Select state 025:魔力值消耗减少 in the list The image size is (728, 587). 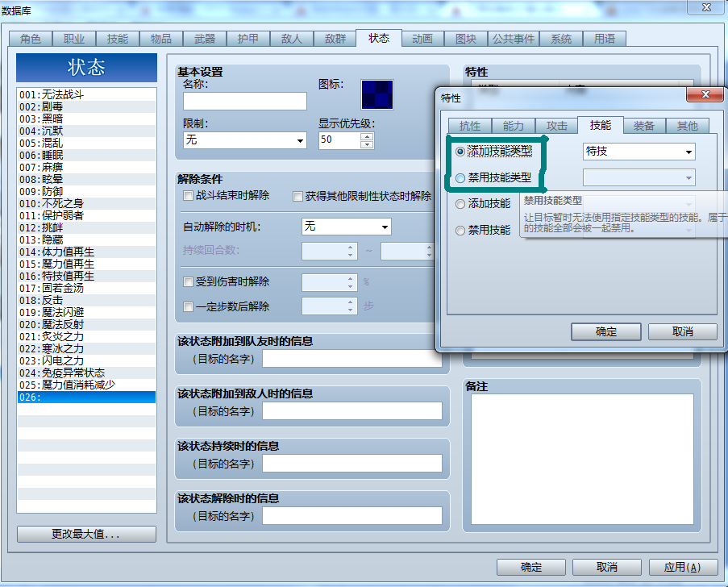coord(86,385)
